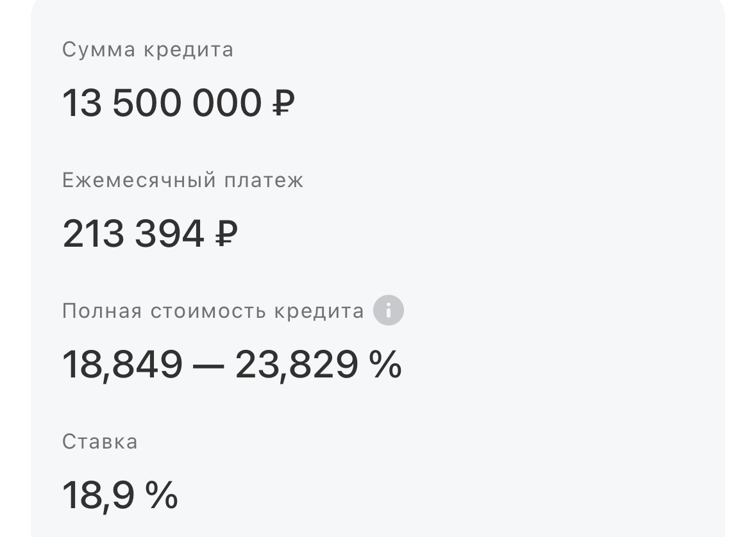Click the 18,9 interest rate value
756x537 pixels.
point(98,495)
